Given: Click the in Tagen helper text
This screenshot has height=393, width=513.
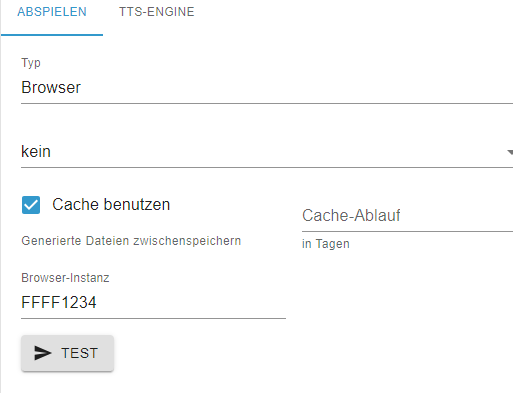Looking at the screenshot, I should click(x=326, y=244).
